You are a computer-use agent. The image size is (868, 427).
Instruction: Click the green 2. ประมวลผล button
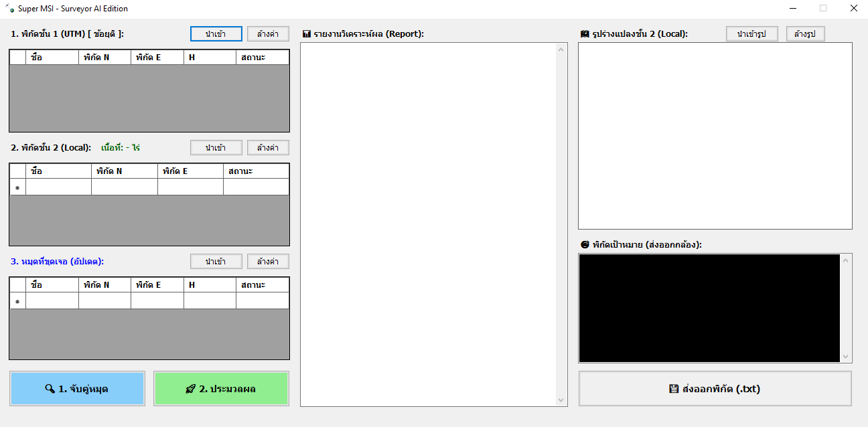point(221,389)
